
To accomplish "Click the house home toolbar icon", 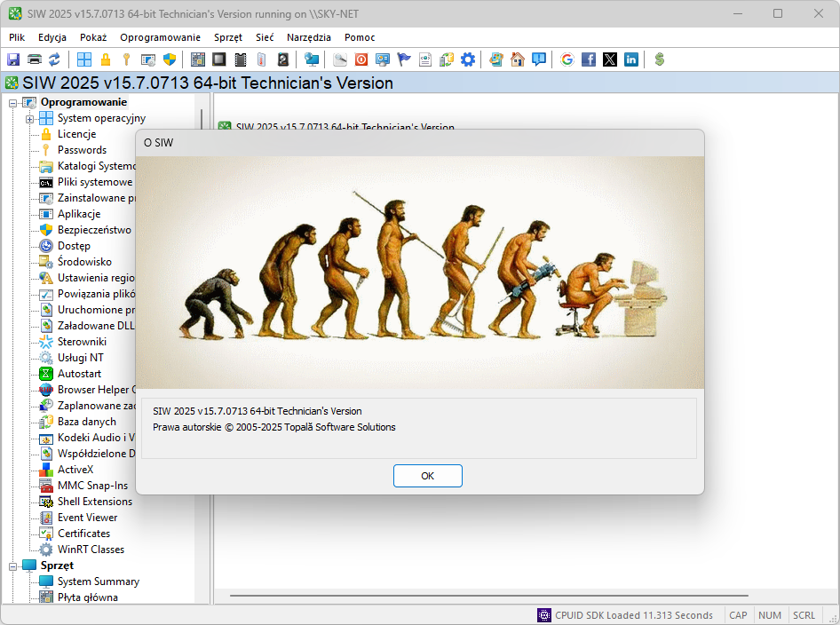I will 518,59.
